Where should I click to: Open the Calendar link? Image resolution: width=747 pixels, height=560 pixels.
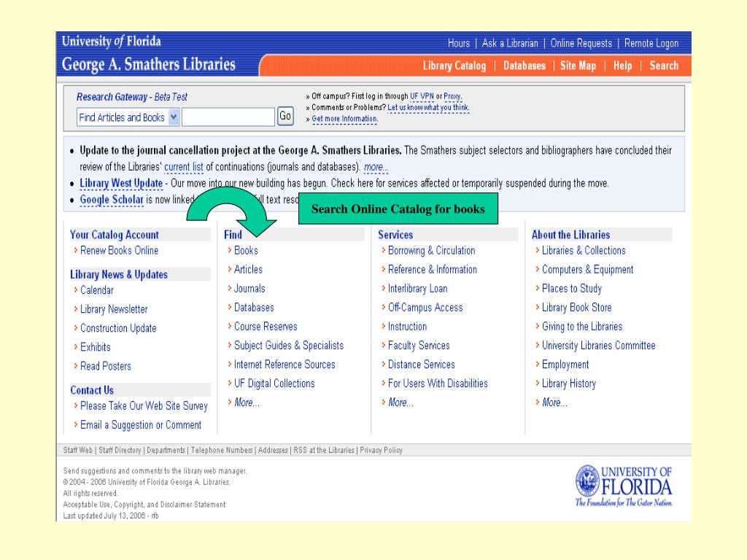click(x=97, y=290)
